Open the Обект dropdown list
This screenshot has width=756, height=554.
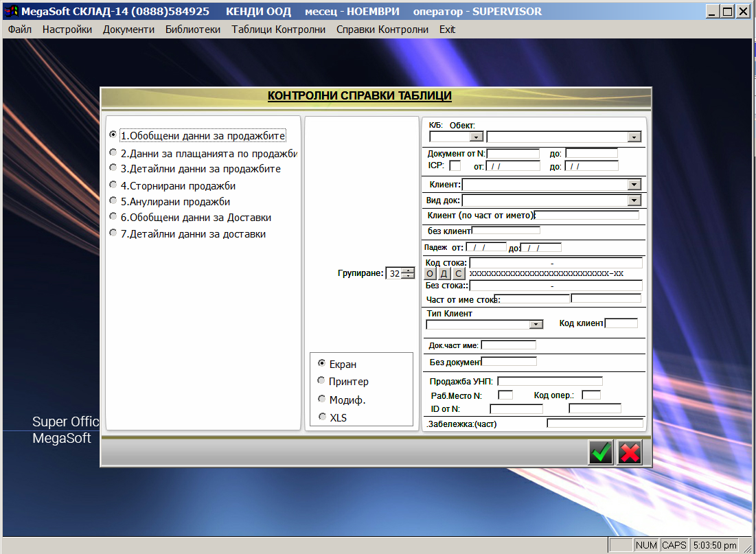(633, 137)
